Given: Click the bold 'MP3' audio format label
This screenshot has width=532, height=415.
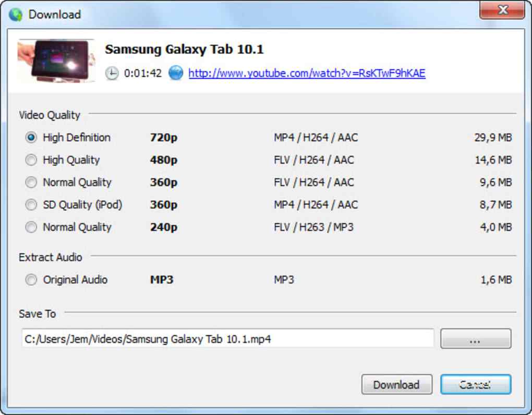Looking at the screenshot, I should [162, 280].
